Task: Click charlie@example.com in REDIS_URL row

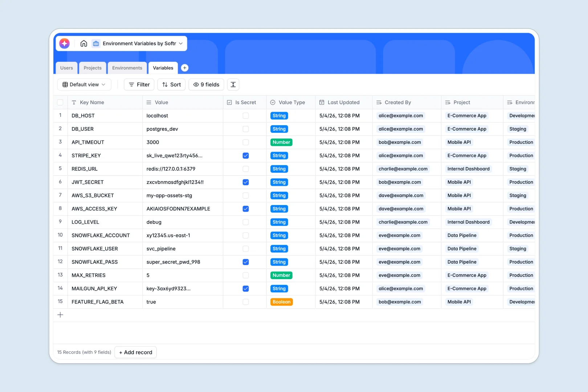Action: [403, 169]
